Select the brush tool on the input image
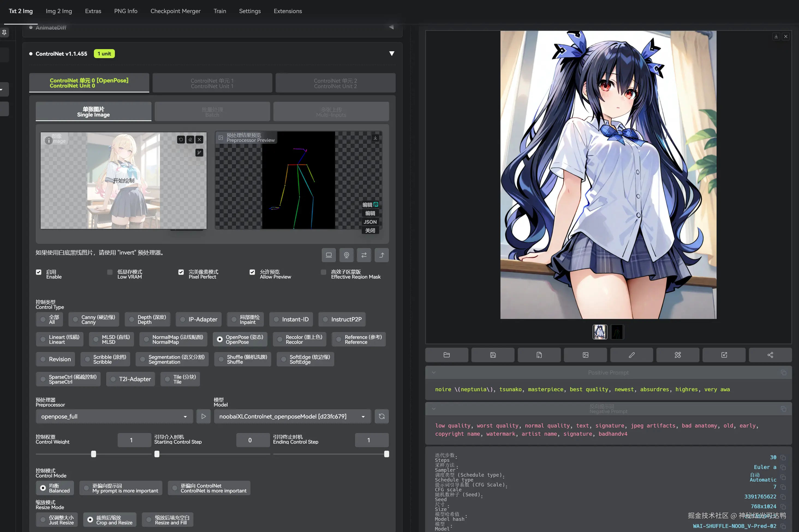Image resolution: width=799 pixels, height=532 pixels. pos(199,153)
